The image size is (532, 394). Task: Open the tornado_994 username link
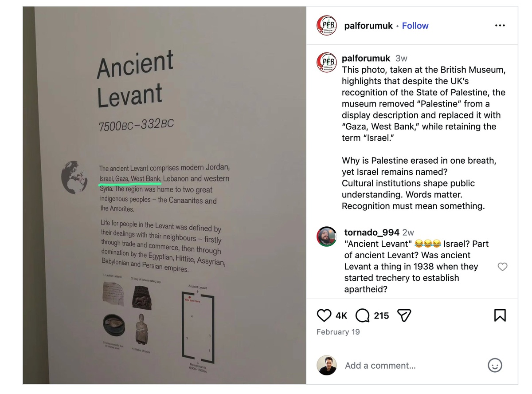372,232
